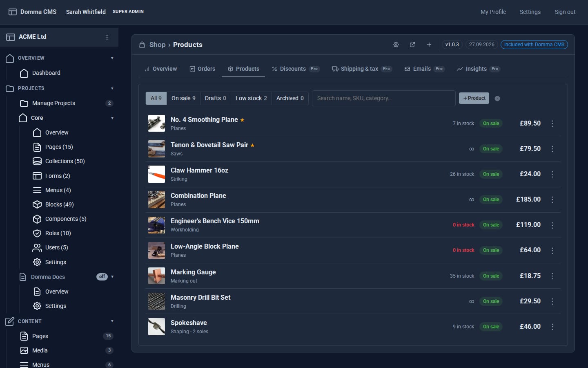
Task: Filter products by On sale 9
Action: (x=183, y=98)
